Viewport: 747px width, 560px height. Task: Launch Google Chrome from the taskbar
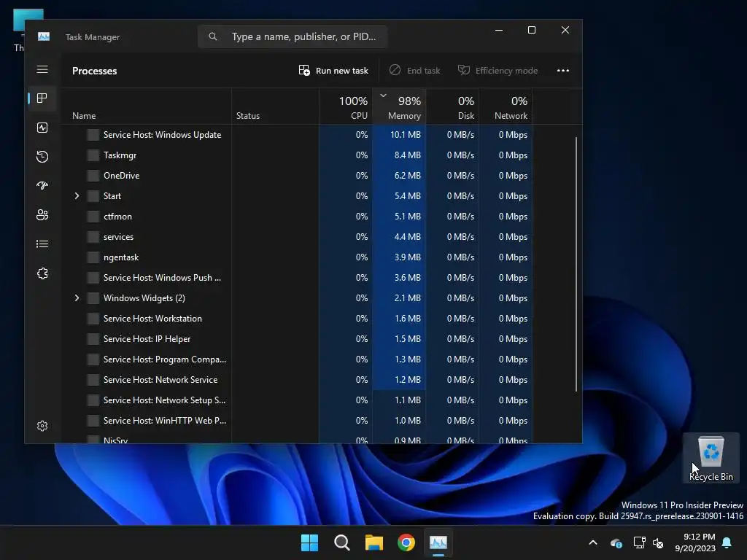point(406,542)
